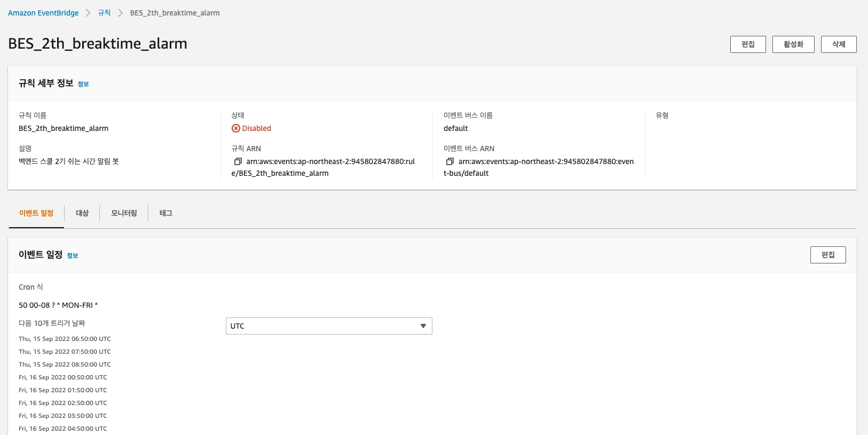The height and width of the screenshot is (435, 868).
Task: Copy the event bus ARN icon
Action: 450,161
